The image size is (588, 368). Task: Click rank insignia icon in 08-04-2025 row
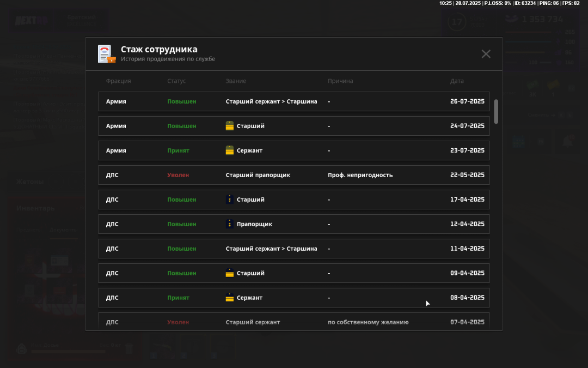(230, 298)
